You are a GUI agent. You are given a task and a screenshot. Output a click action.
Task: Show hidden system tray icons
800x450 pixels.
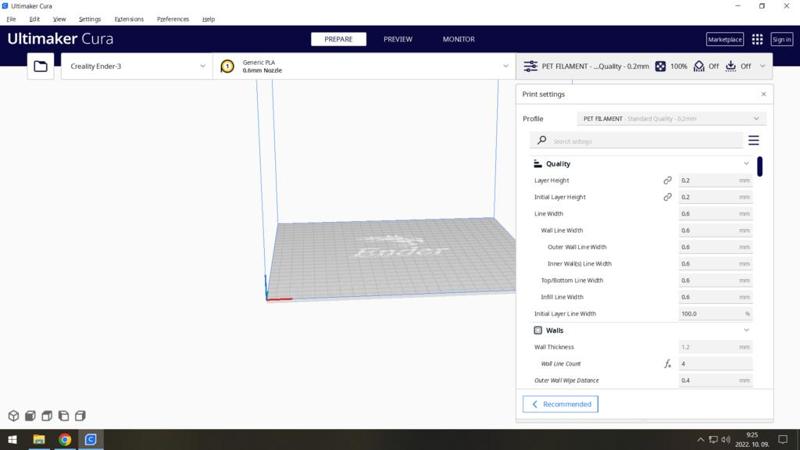(701, 439)
